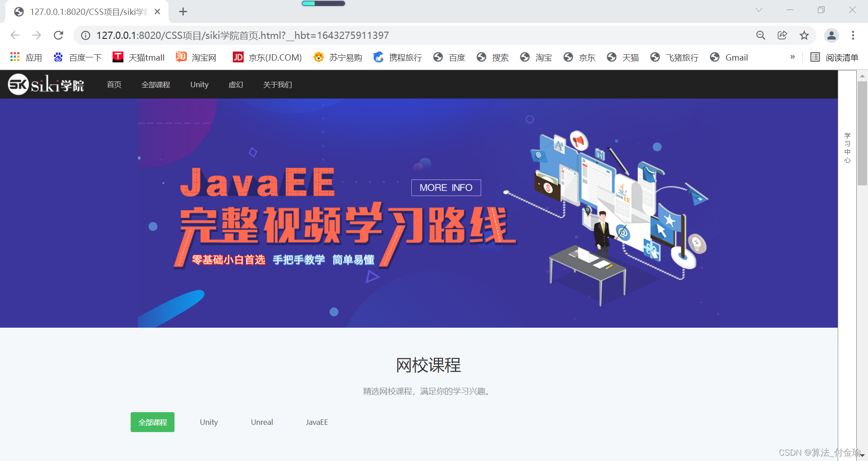Click the green 全部课程 filter button
Screen dimensions: 868x461
tap(152, 422)
